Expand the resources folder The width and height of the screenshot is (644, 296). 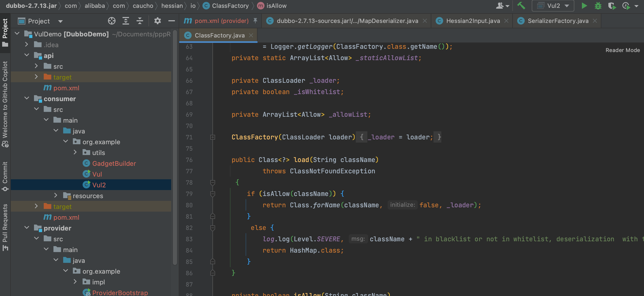point(56,195)
